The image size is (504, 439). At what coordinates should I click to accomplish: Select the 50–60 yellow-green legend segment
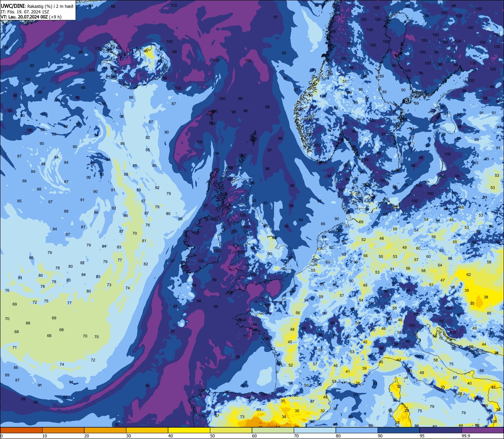(x=231, y=430)
